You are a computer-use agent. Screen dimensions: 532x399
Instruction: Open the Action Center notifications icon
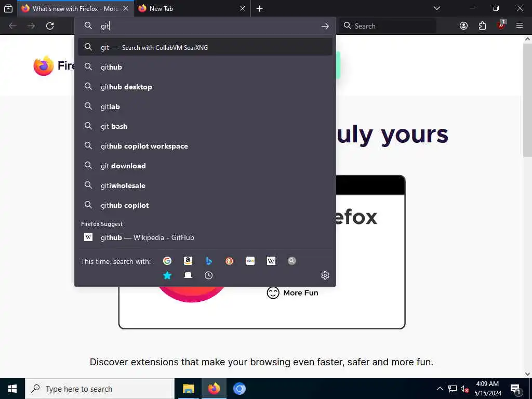click(516, 389)
